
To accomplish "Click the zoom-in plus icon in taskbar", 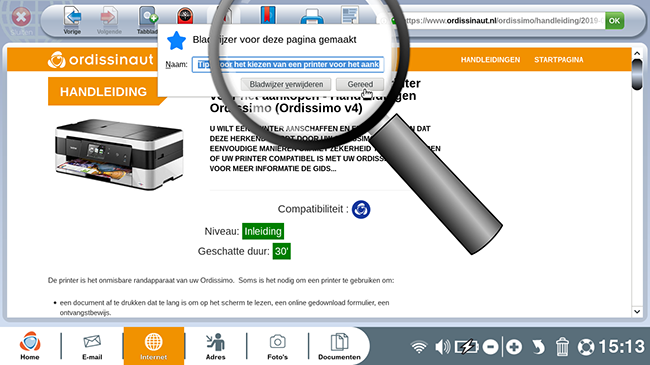I will coord(514,347).
